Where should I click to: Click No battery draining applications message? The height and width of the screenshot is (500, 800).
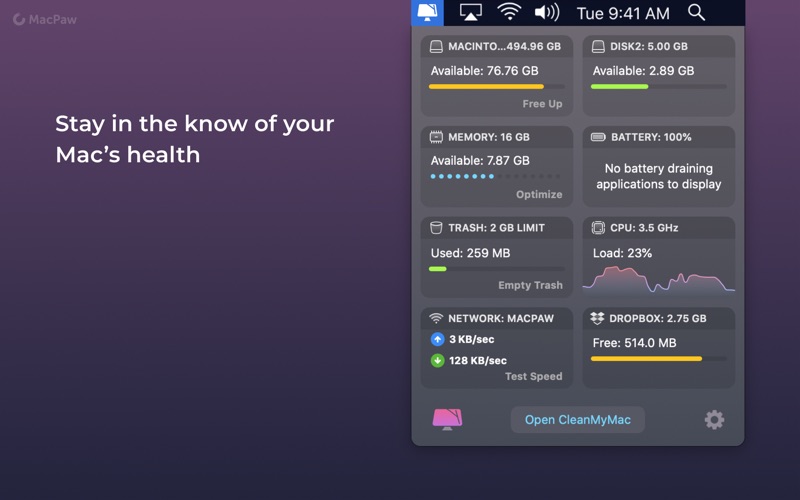(659, 176)
